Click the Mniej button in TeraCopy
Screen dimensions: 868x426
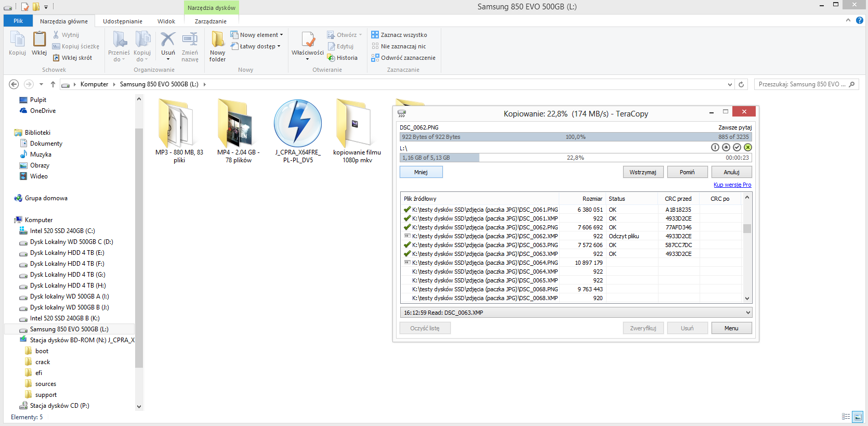click(x=421, y=172)
